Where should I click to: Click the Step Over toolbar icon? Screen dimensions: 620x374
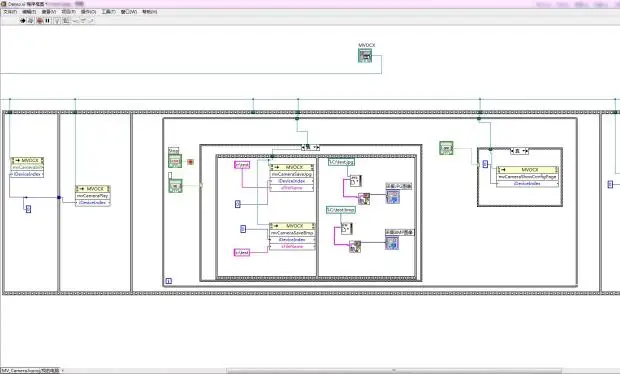(x=83, y=21)
